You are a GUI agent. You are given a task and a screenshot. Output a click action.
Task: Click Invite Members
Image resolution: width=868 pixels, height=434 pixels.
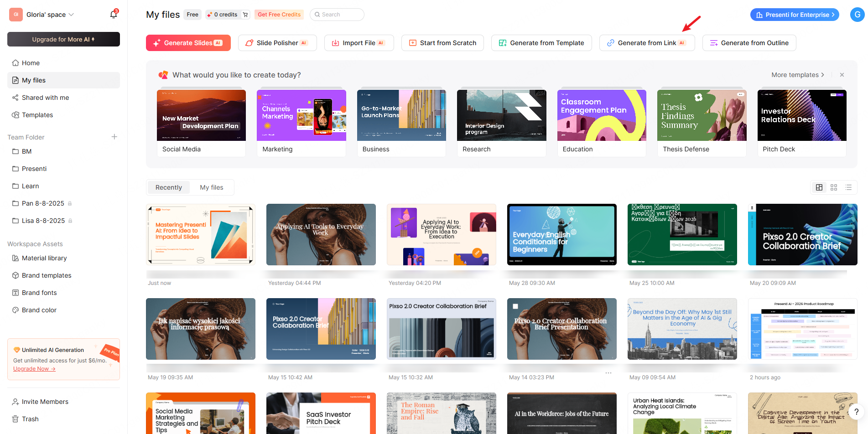(63, 402)
